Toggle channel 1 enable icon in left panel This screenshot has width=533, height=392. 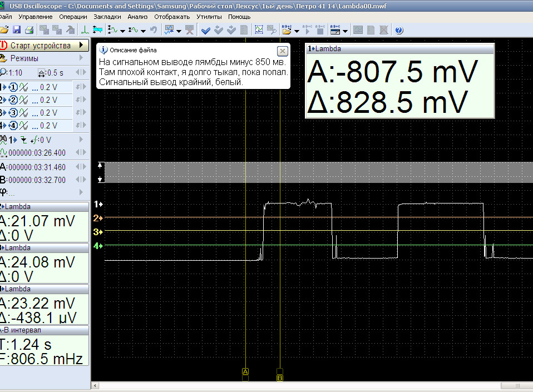[13, 87]
